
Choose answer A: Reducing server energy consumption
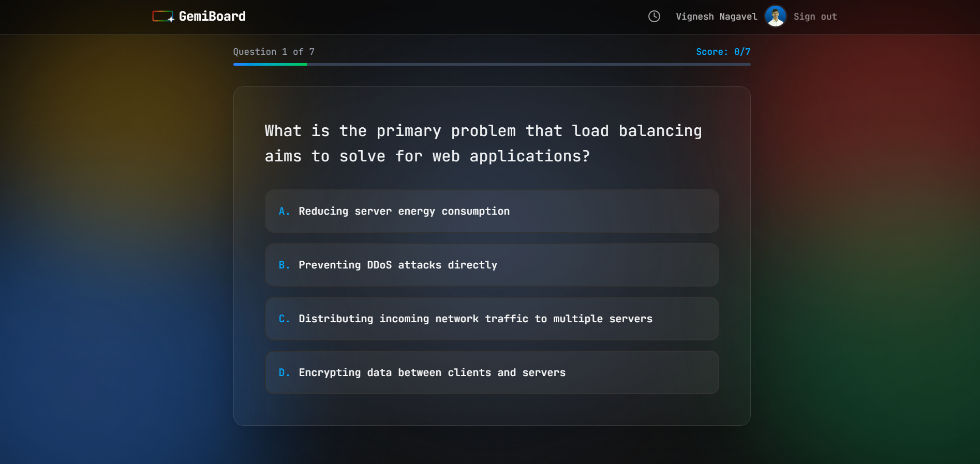pos(492,211)
